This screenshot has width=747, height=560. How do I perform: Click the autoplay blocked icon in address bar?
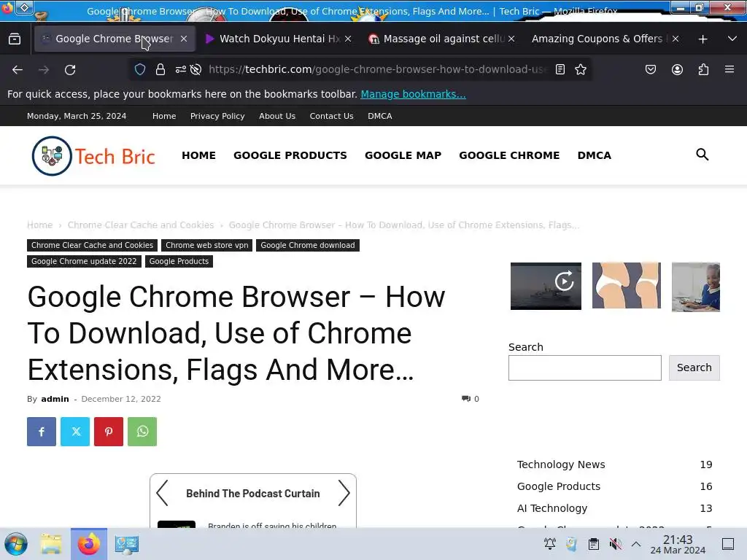pyautogui.click(x=196, y=69)
